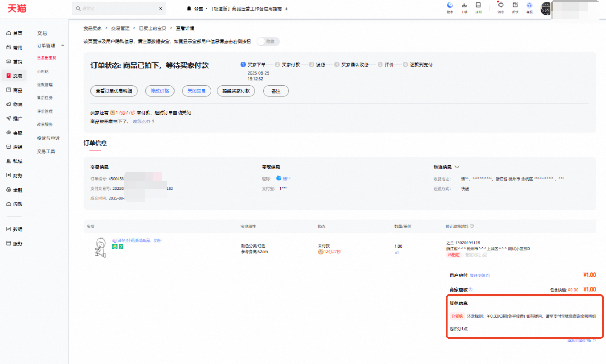Screen dimensions: 606x364
Task: Toggle the 隐藏 user info switch
Action: [268, 42]
